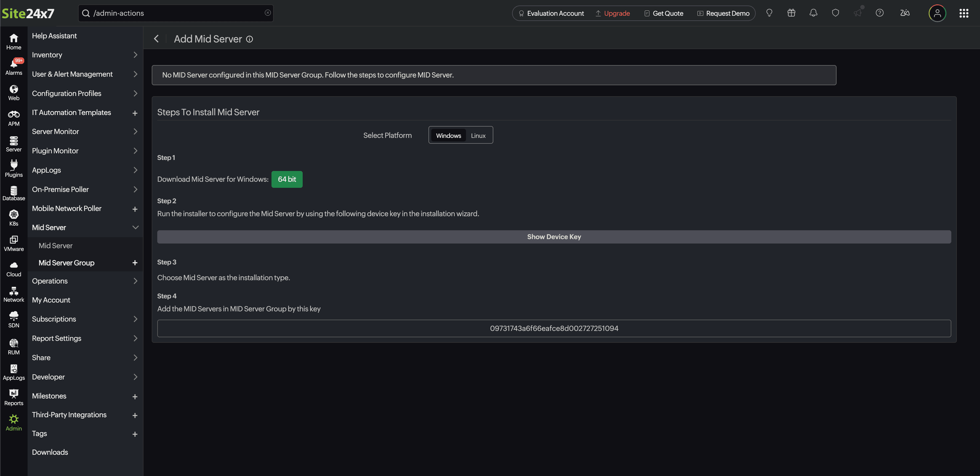Download the 64 bit Windows installer
Screen dimensions: 980x476
coord(287,180)
